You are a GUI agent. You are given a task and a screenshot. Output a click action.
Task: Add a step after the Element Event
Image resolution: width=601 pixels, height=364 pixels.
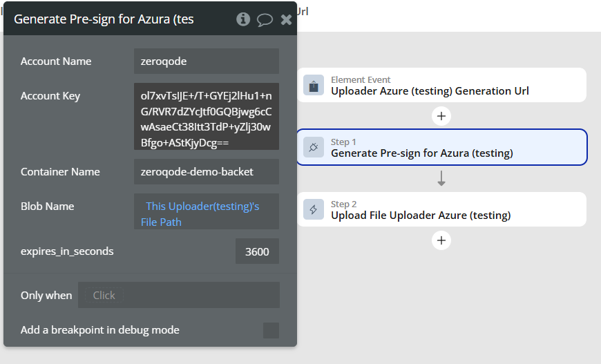tap(441, 116)
